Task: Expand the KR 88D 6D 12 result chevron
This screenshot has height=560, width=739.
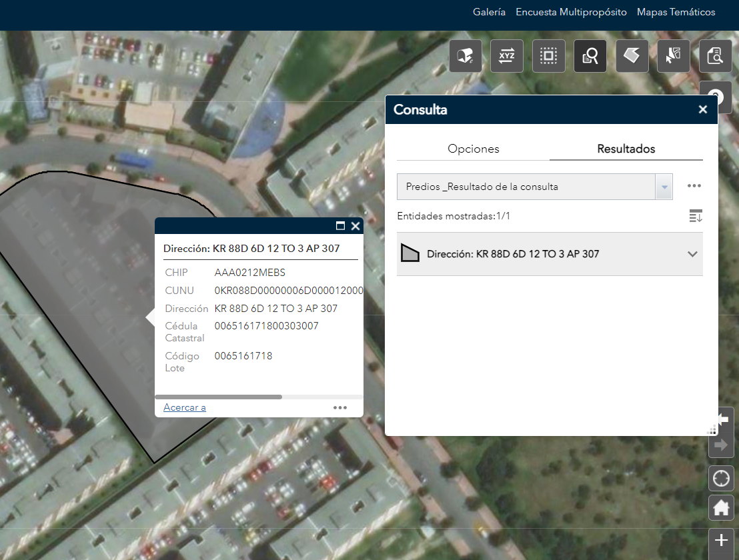Action: tap(692, 254)
